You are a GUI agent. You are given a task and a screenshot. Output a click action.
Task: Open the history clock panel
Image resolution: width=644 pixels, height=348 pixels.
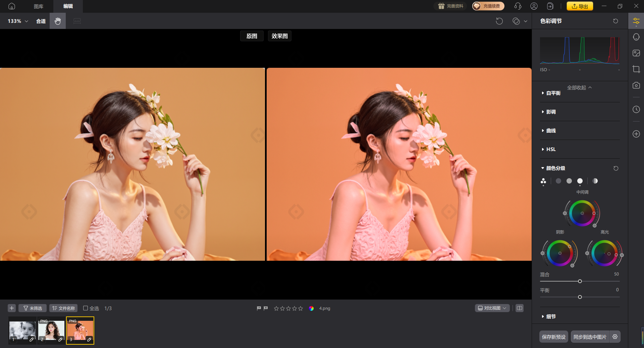point(636,109)
